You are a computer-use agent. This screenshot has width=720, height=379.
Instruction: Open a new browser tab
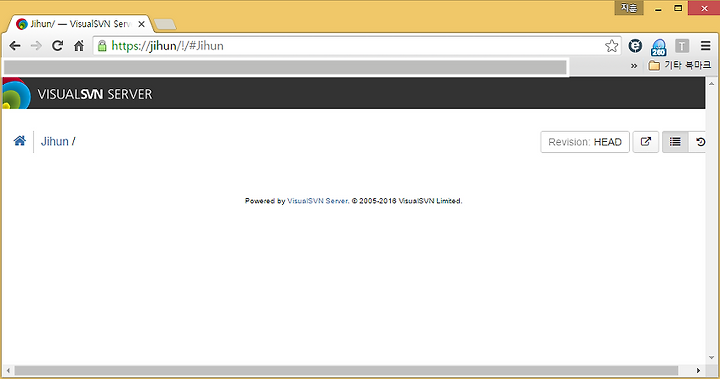[164, 24]
